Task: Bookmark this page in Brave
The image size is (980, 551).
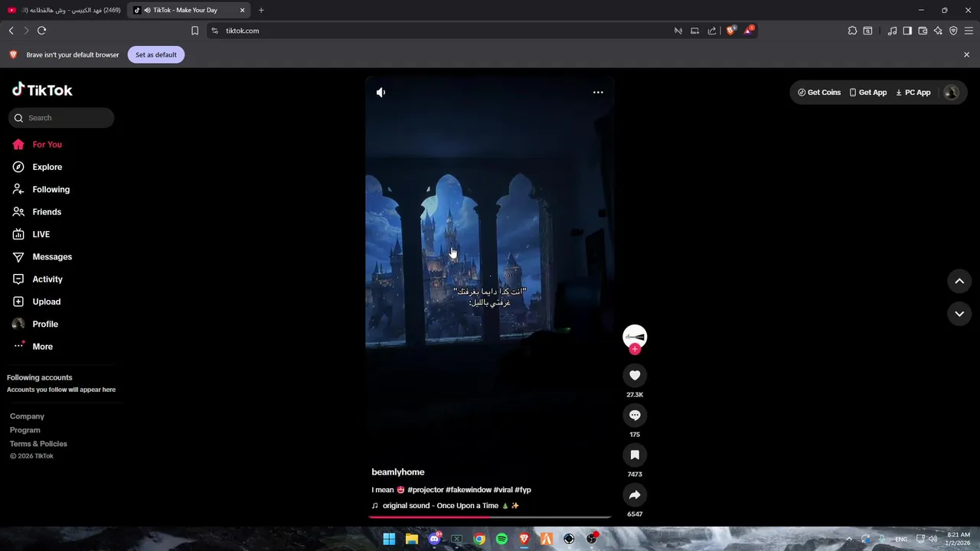Action: pyautogui.click(x=194, y=31)
